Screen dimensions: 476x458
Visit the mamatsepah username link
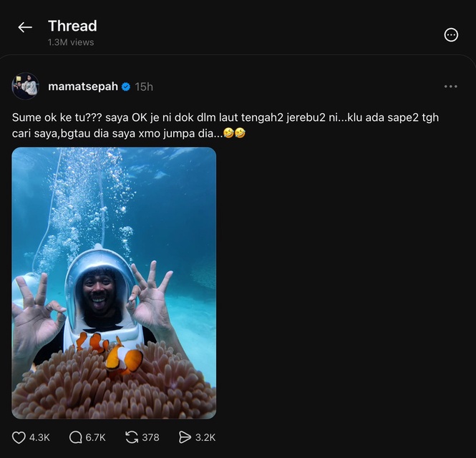tap(83, 87)
